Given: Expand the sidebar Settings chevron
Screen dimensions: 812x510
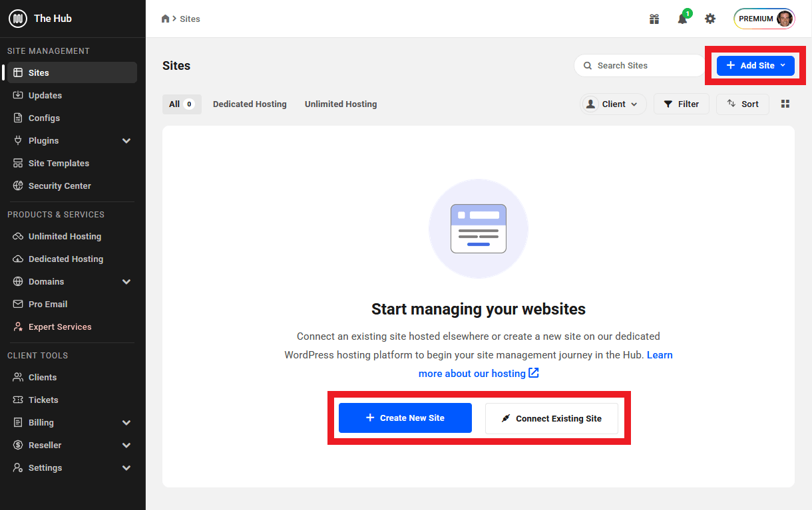Looking at the screenshot, I should (x=126, y=468).
